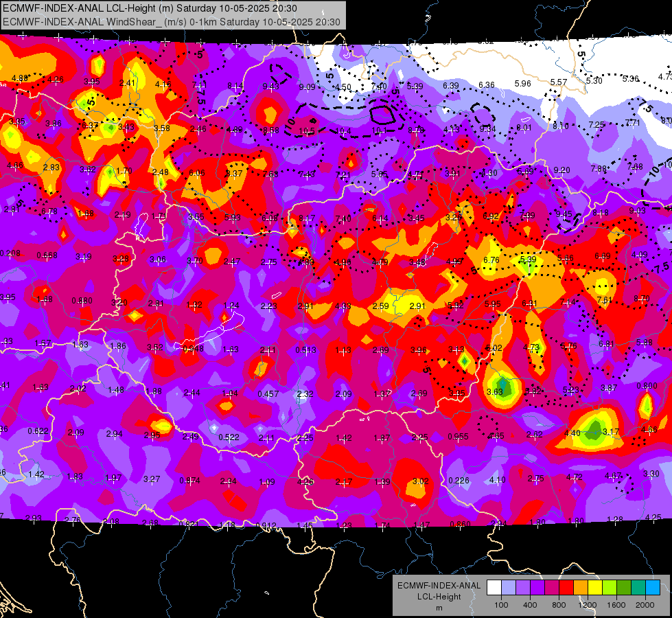Click the WindShear 0-1km title line
Image resolution: width=672 pixels, height=618 pixels.
pos(172,22)
